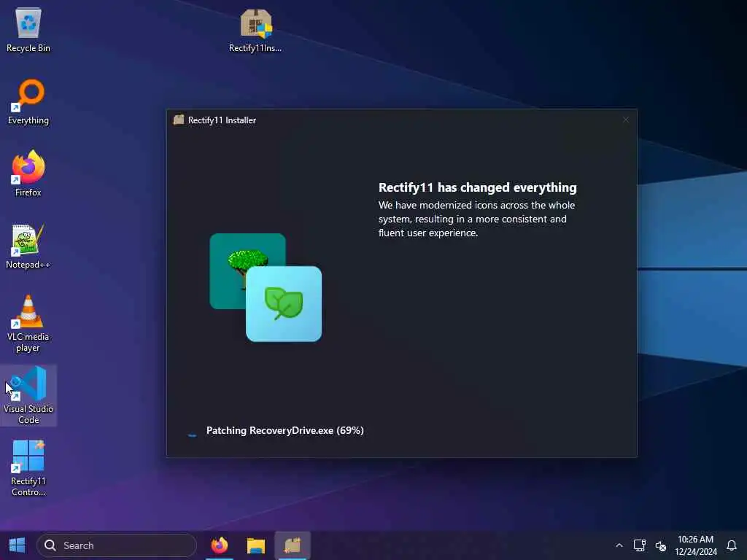Image resolution: width=747 pixels, height=560 pixels.
Task: Select the Visual Studio Code shortcut
Action: (28, 395)
